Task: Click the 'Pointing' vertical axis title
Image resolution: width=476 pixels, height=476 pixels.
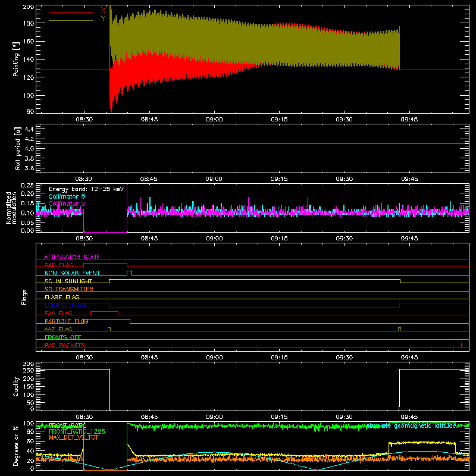Action: tap(16, 59)
